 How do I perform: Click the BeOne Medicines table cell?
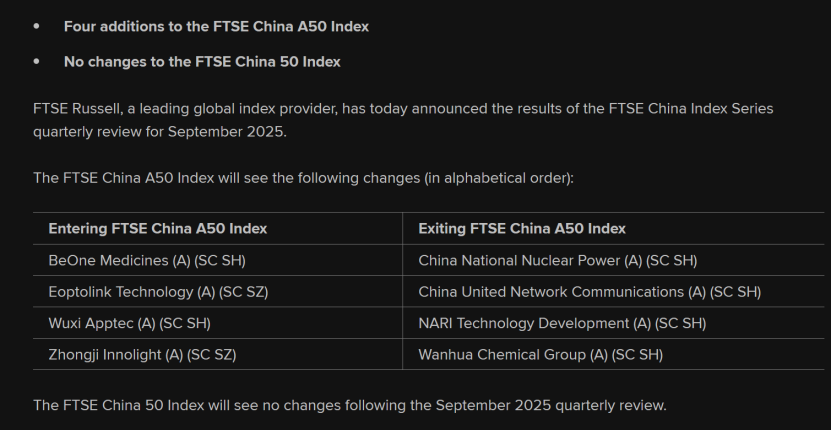[x=147, y=261]
